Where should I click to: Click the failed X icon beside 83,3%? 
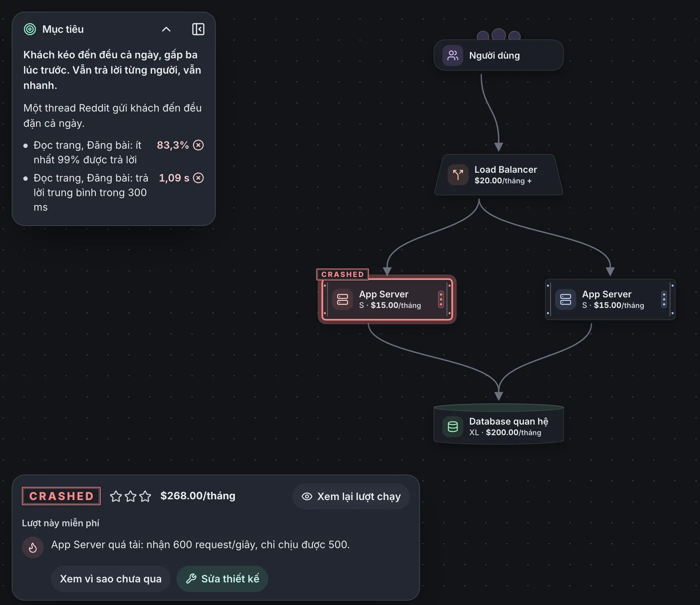tap(198, 145)
